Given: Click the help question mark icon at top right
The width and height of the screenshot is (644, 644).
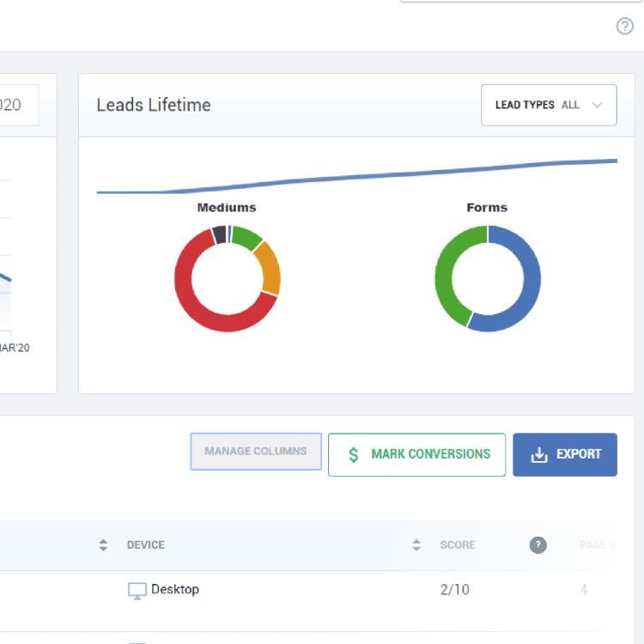Looking at the screenshot, I should (x=625, y=27).
